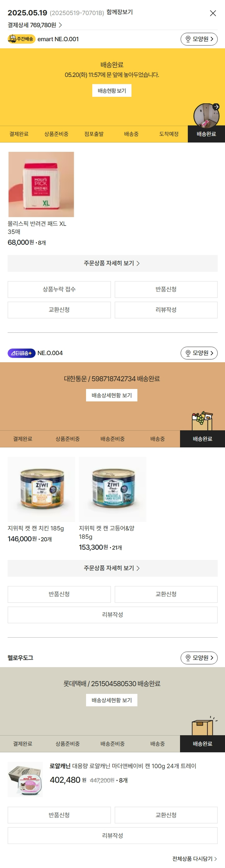Open 모양원 location for emart order

coord(199,39)
